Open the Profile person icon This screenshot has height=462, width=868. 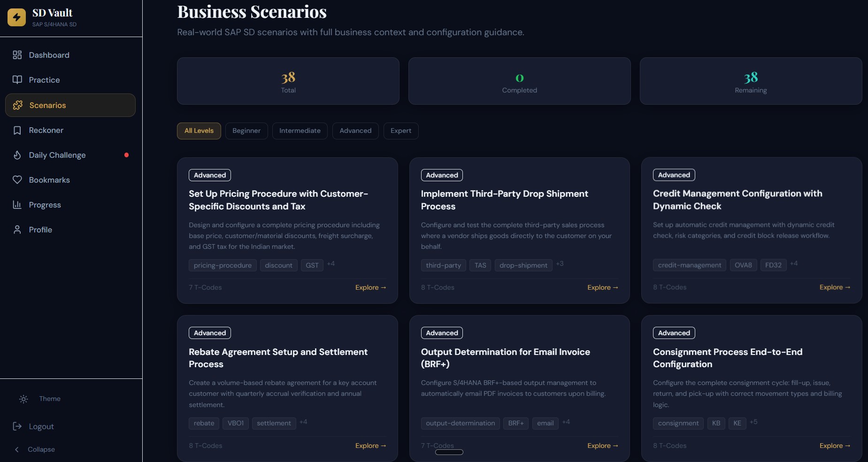(17, 230)
